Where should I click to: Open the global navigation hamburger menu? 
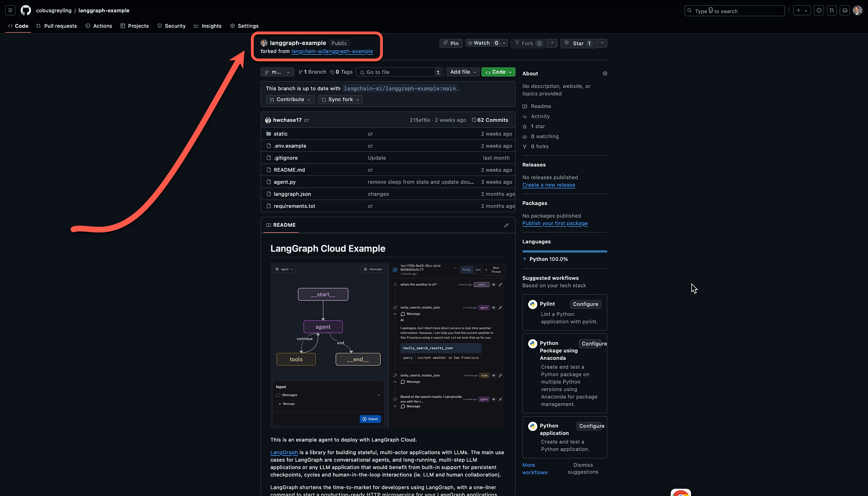click(x=10, y=10)
